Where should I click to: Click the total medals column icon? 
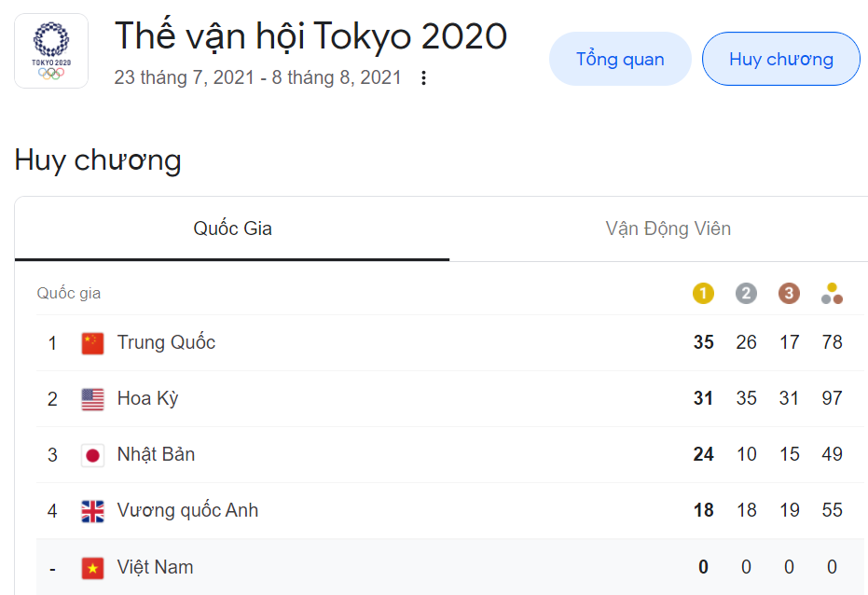point(832,294)
